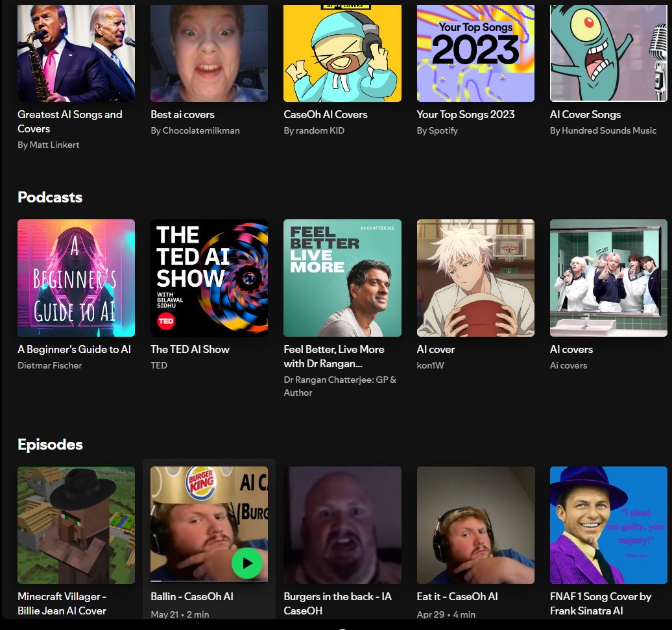Open Greatest AI Songs and Covers playlist cover
672x630 pixels.
pos(77,53)
